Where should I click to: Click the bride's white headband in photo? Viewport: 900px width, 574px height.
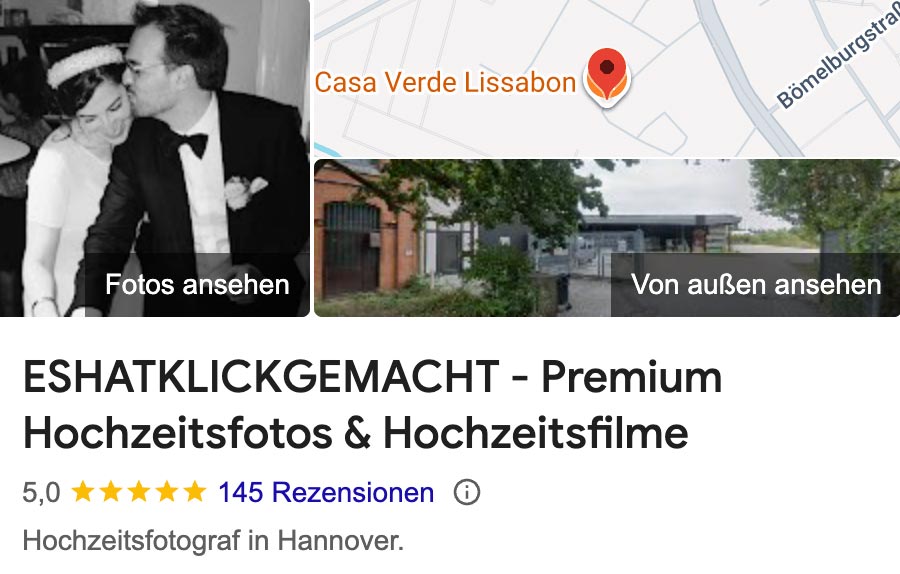tap(84, 64)
